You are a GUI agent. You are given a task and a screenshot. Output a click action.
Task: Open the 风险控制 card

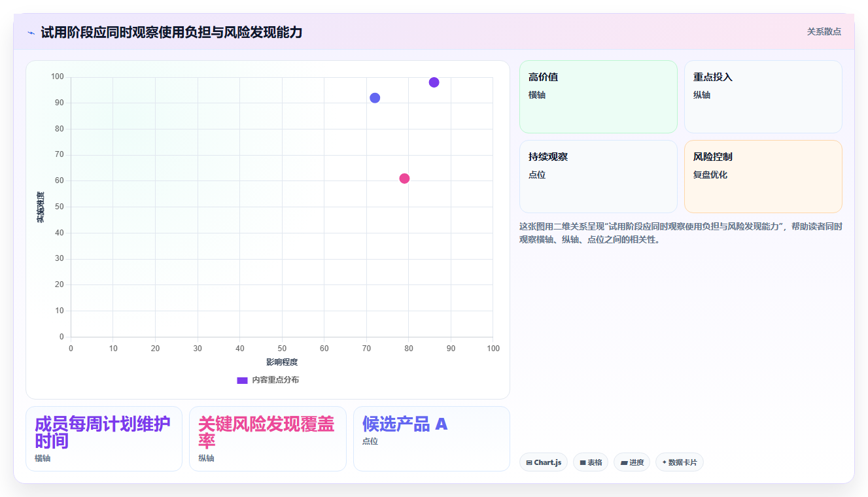coord(763,177)
